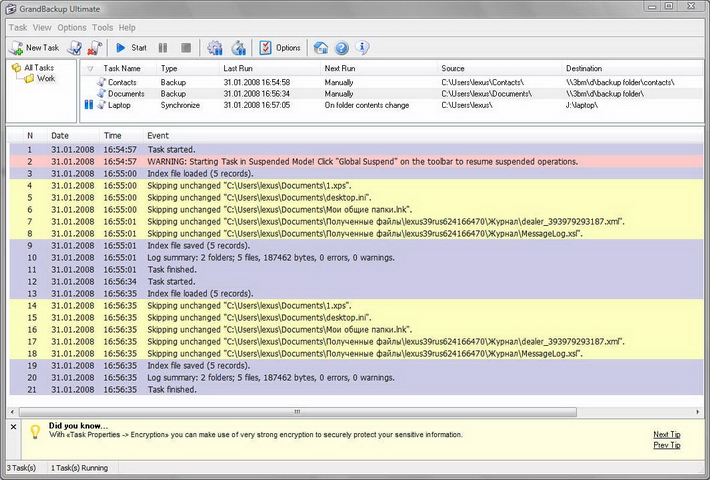Image resolution: width=710 pixels, height=480 pixels.
Task: Click the home page icon in toolbar
Action: [x=321, y=47]
